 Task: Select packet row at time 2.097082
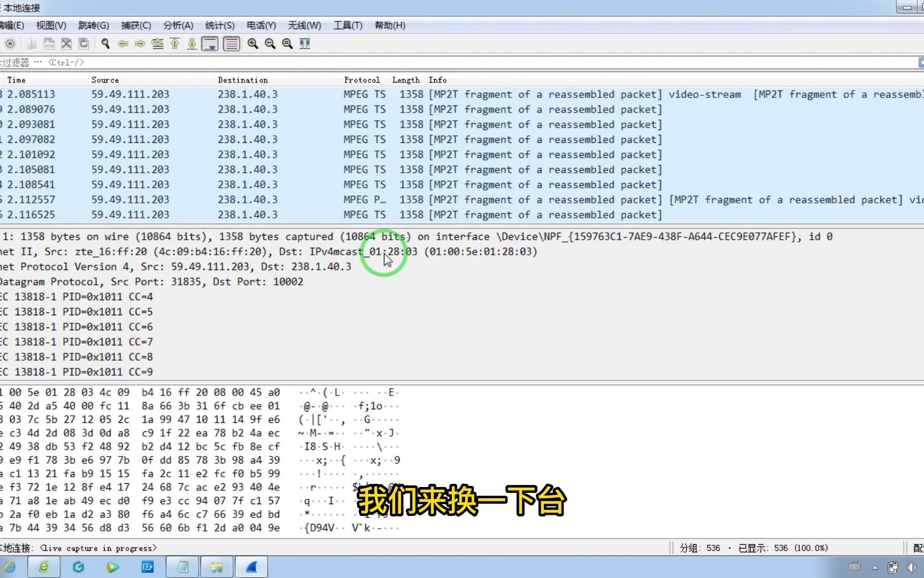point(462,139)
